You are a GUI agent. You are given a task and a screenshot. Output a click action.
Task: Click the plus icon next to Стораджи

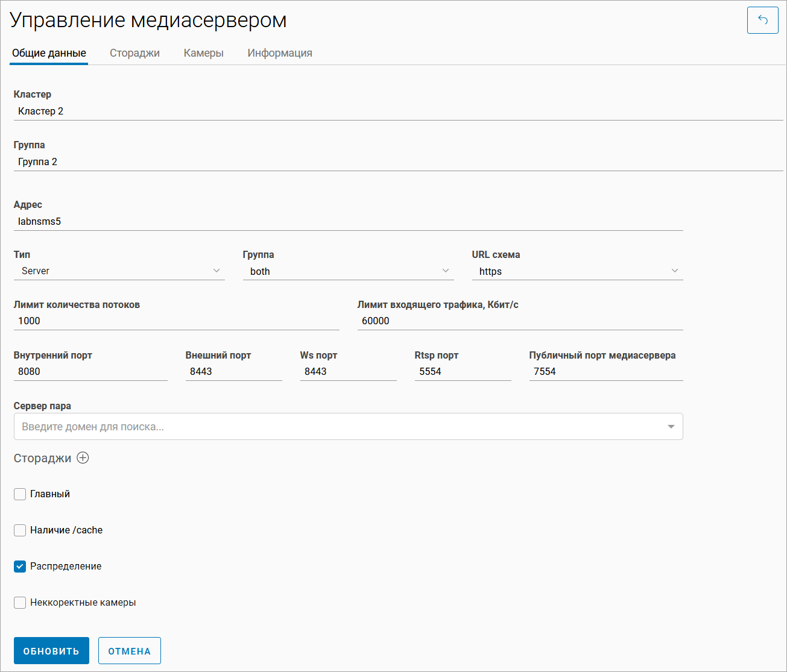coord(83,458)
